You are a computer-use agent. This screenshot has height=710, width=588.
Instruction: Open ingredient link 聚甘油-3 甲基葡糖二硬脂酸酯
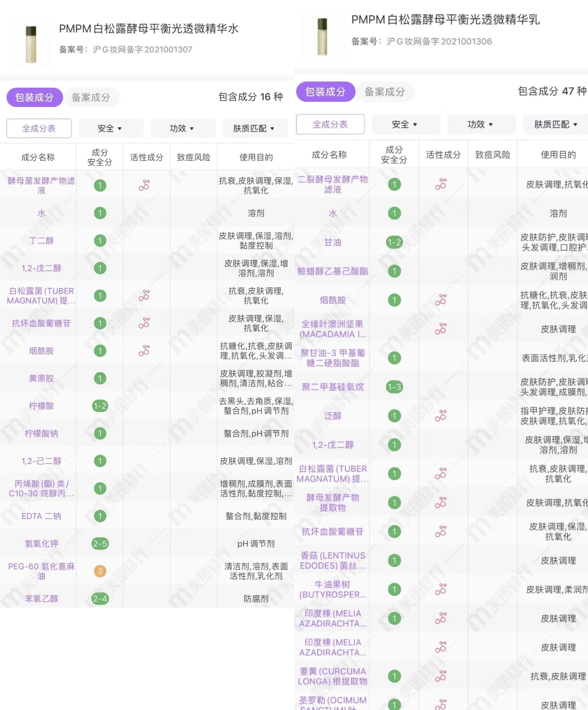[x=333, y=358]
